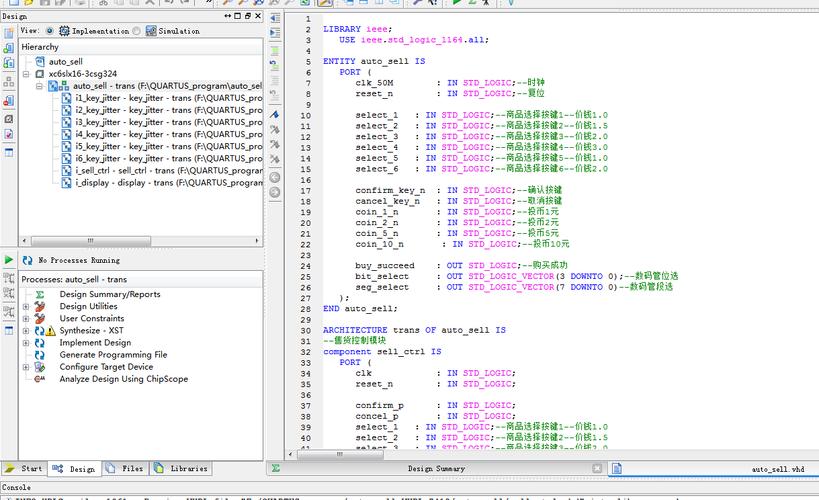
Task: Click the blue toggle bookmark icon in editor sidebar
Action: (x=275, y=115)
